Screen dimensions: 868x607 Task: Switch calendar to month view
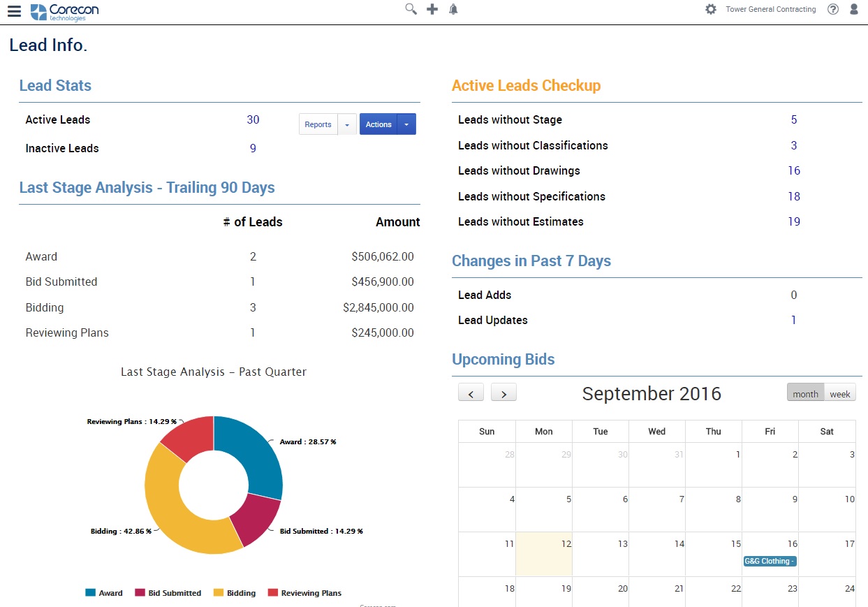click(x=805, y=393)
